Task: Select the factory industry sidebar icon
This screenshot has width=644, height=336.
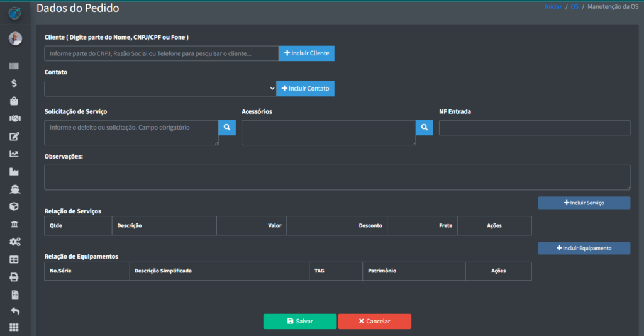Action: coord(14,171)
